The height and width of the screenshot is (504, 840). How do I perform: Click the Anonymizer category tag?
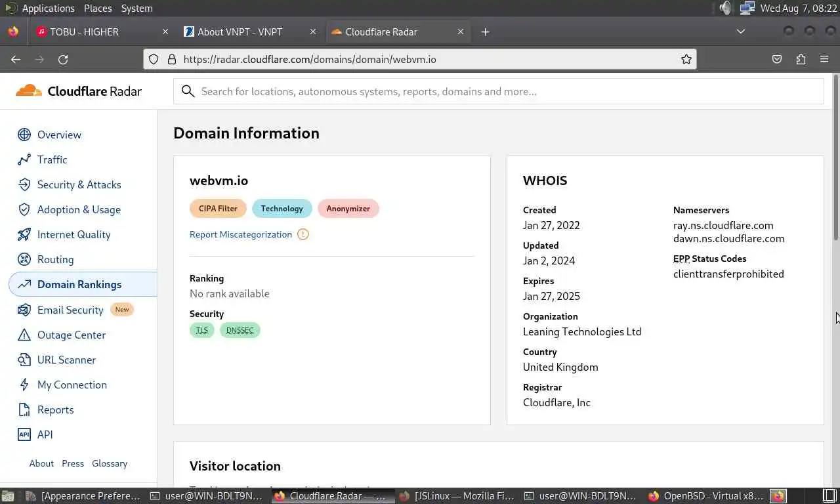coord(348,209)
